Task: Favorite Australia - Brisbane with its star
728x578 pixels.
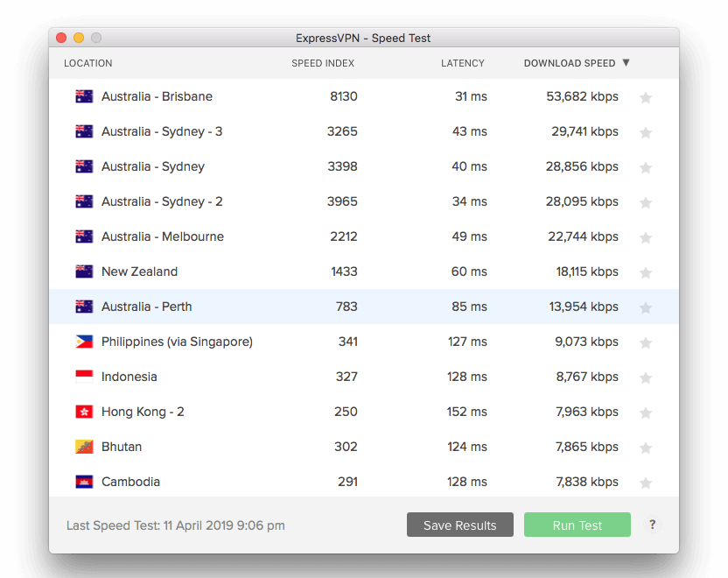Action: click(x=646, y=97)
